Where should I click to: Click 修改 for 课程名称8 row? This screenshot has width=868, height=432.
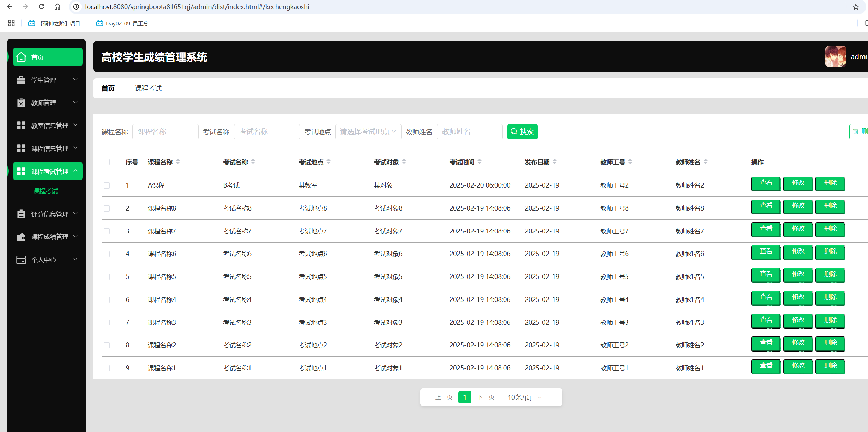798,206
